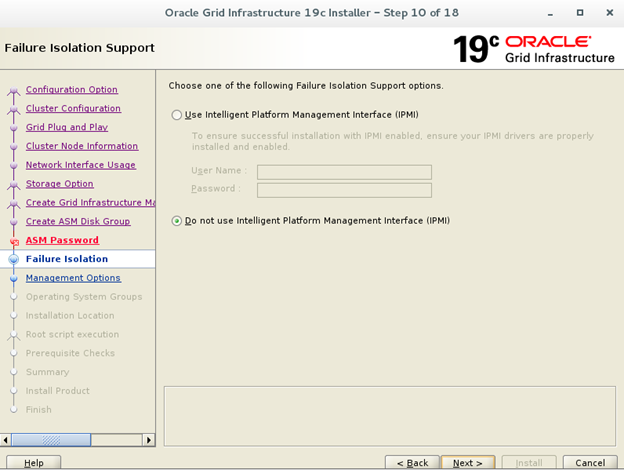This screenshot has width=624, height=470.
Task: Select the Failure Isolation current step
Action: click(x=67, y=259)
